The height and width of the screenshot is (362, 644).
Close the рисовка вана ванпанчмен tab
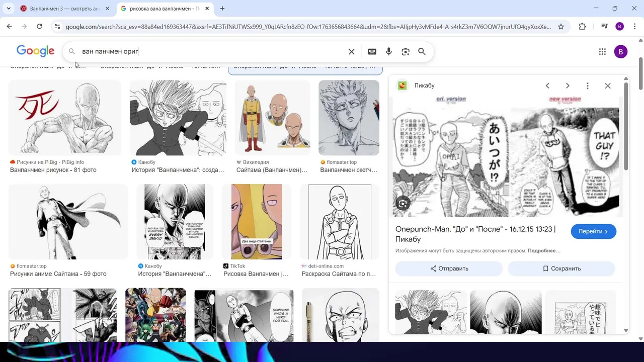point(207,9)
